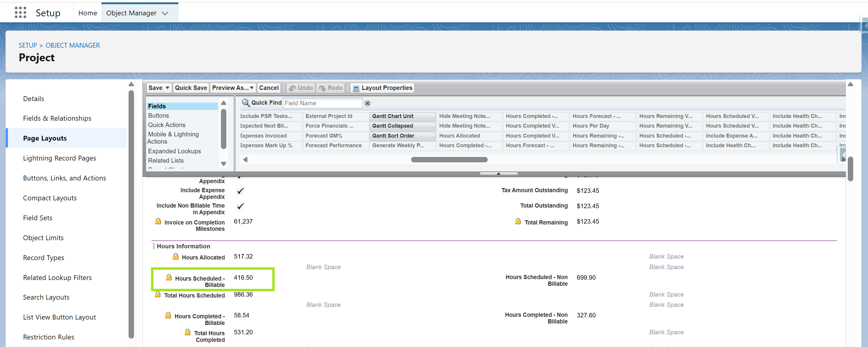
Task: Follow the OBJECT MANAGER breadcrumb link
Action: click(x=72, y=45)
